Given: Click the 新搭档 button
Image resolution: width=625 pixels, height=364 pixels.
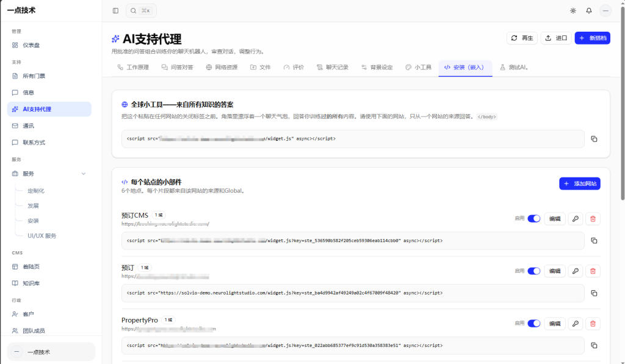Looking at the screenshot, I should coord(592,38).
